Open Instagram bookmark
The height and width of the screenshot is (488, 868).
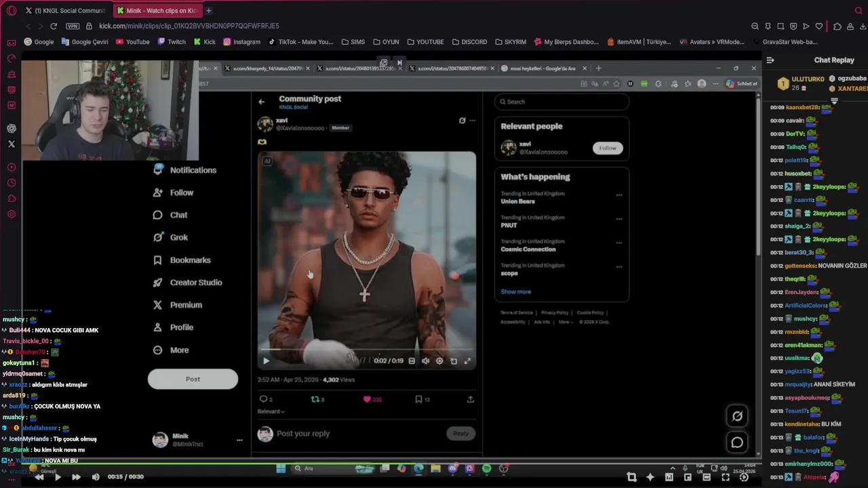(x=241, y=41)
